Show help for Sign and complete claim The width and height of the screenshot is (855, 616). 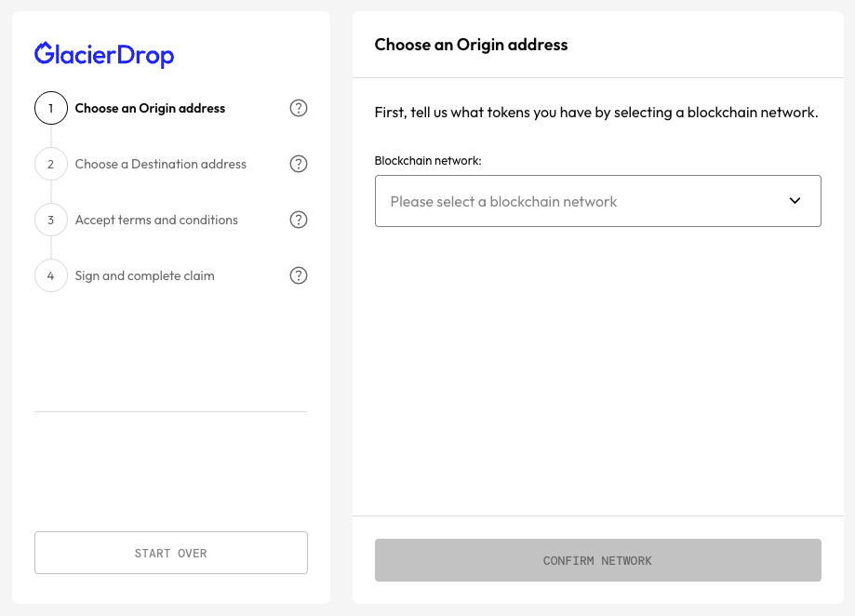299,275
